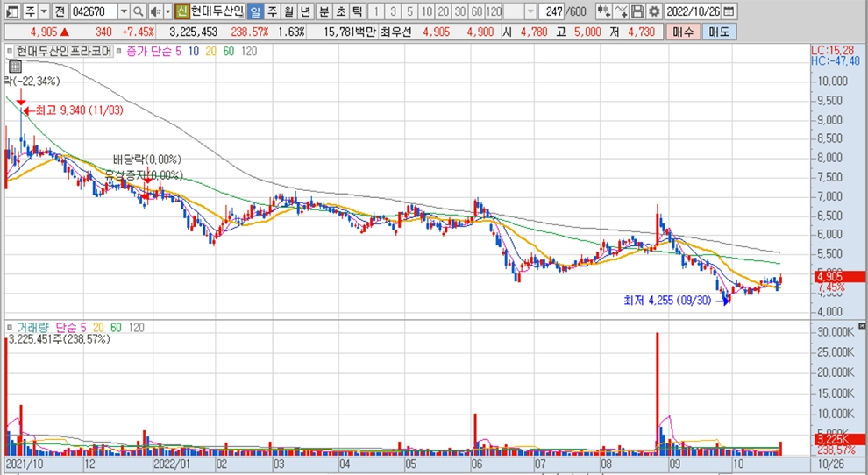Click the red 3,225K volume tag on axis

click(x=839, y=440)
